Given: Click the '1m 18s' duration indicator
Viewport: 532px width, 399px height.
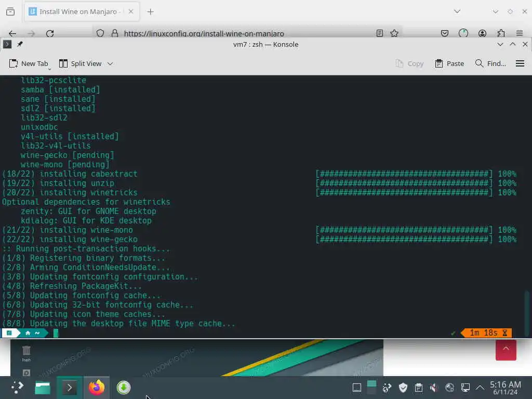Looking at the screenshot, I should [486, 333].
